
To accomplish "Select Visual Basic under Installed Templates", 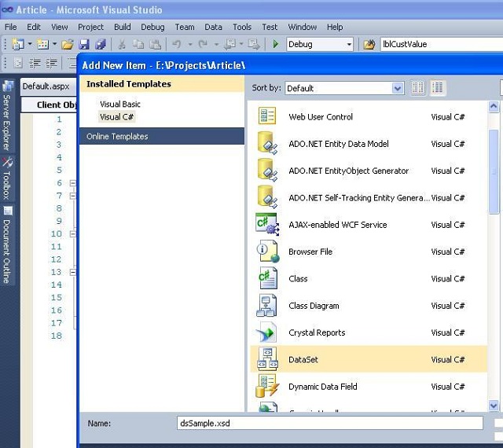I will coord(120,104).
